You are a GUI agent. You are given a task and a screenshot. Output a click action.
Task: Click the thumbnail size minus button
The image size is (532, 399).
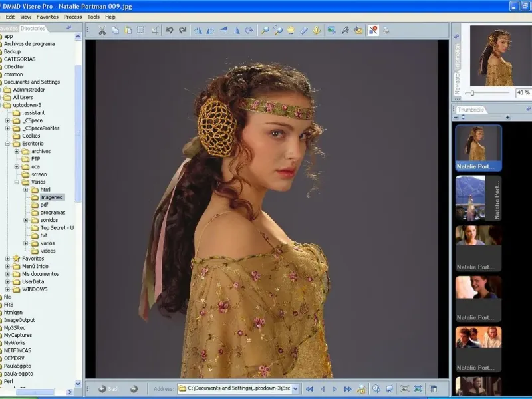pos(456,118)
